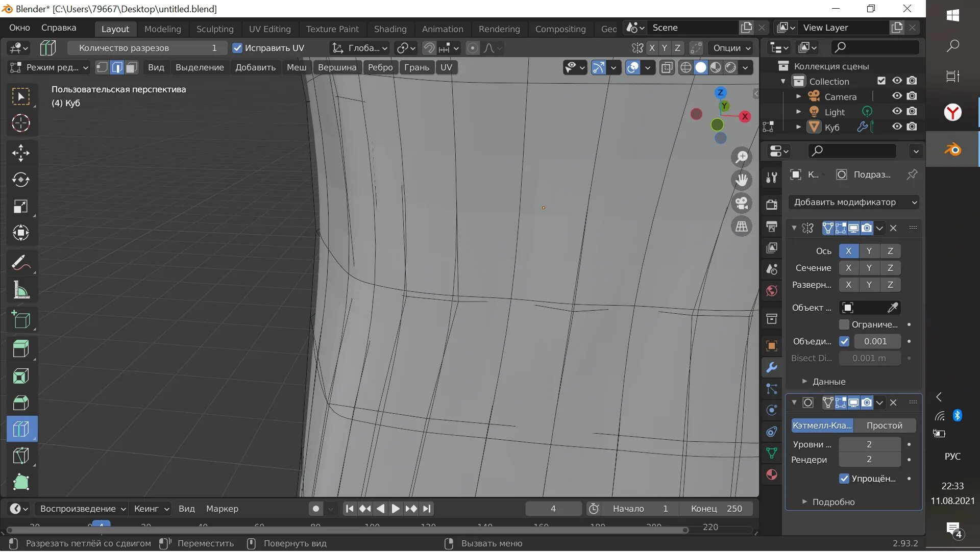Hide the Camera object in outliner
The width and height of the screenshot is (980, 552).
897,96
